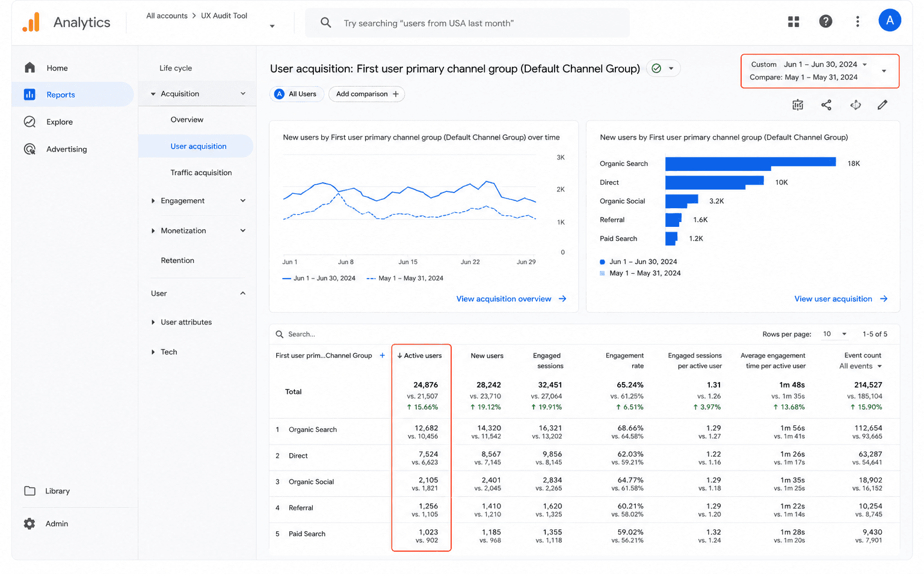The width and height of the screenshot is (924, 574).
Task: Open the date range dropdown
Action: (x=884, y=71)
